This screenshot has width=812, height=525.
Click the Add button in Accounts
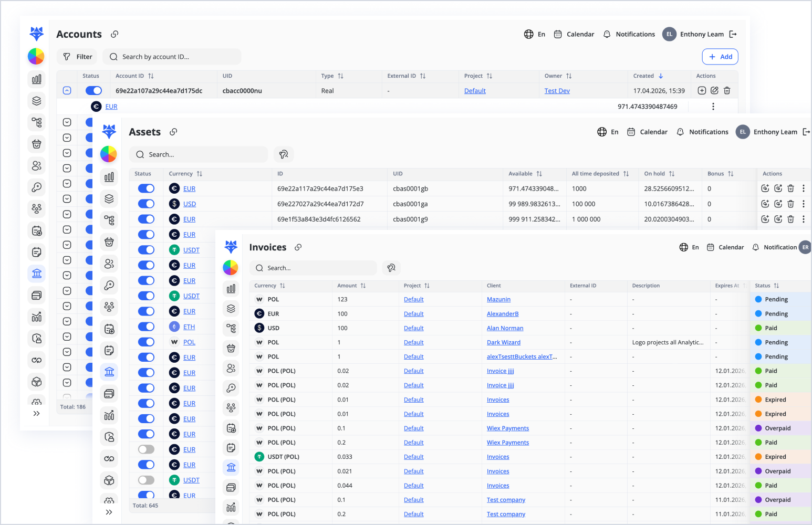pyautogui.click(x=720, y=57)
